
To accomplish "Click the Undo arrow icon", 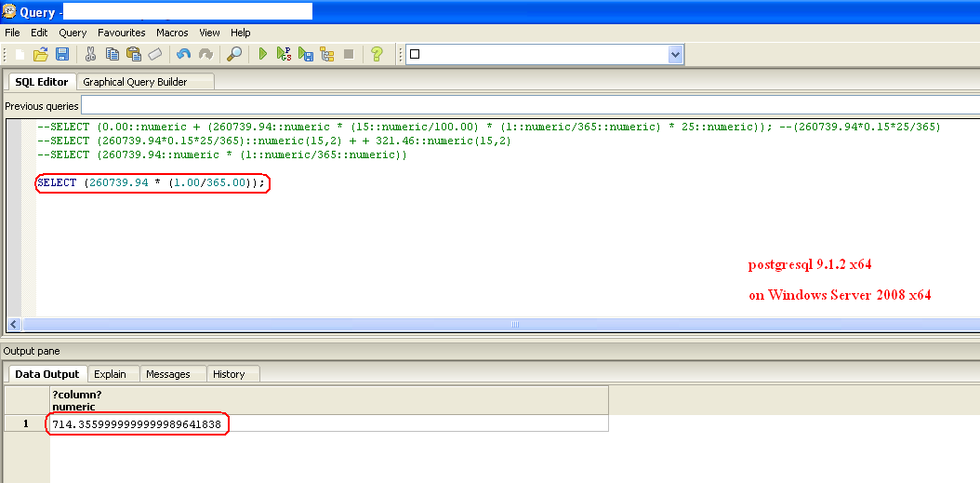I will (x=183, y=54).
